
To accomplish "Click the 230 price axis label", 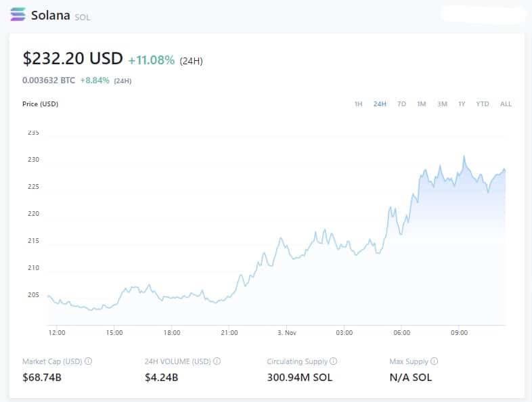I will 33,160.
